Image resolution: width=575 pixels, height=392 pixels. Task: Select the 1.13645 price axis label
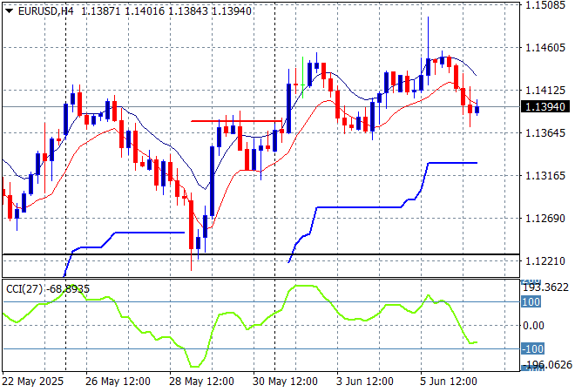(545, 132)
